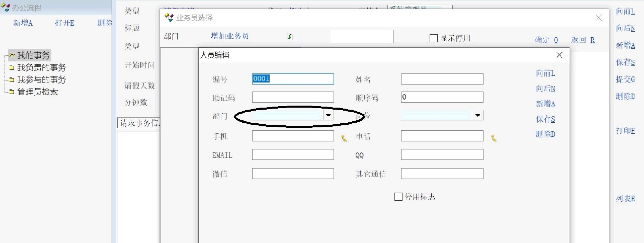Click the 我负责的事务 folder icon
Viewport: 644px width, 243px height.
pyautogui.click(x=12, y=67)
